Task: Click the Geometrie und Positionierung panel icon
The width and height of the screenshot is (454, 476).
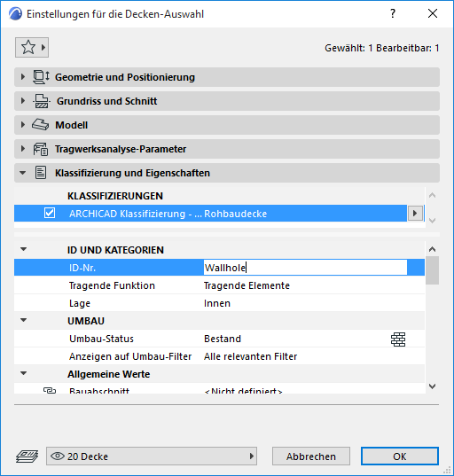Action: pyautogui.click(x=41, y=77)
